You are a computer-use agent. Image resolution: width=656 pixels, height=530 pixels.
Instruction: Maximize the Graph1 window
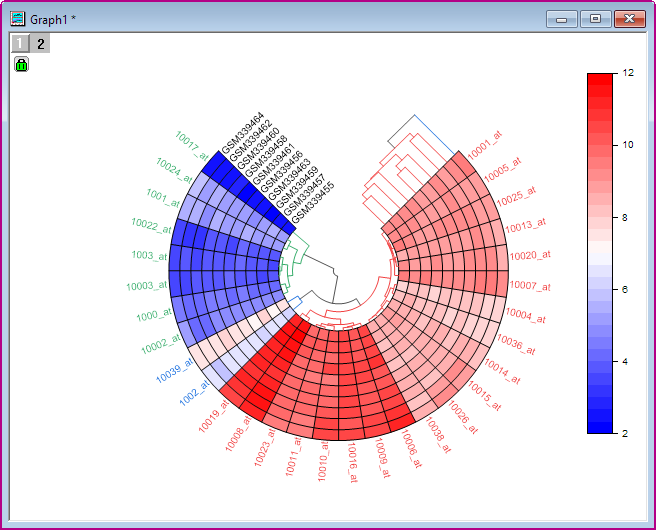click(x=595, y=19)
